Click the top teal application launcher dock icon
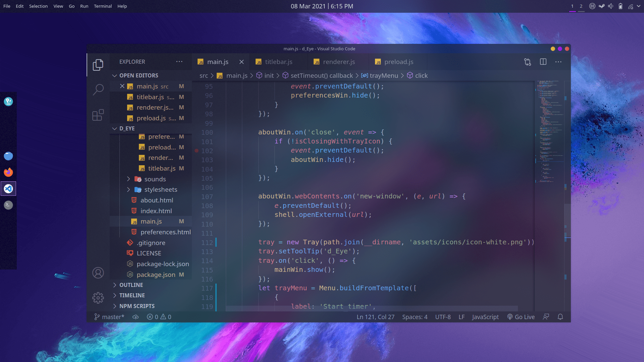644x362 pixels. click(8, 101)
